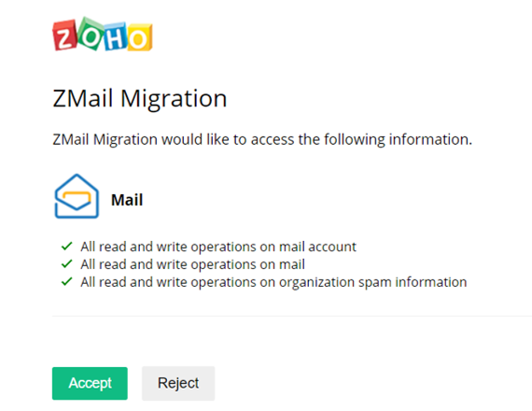
Task: Click the blue H block in Zoho logo
Action: (x=116, y=36)
